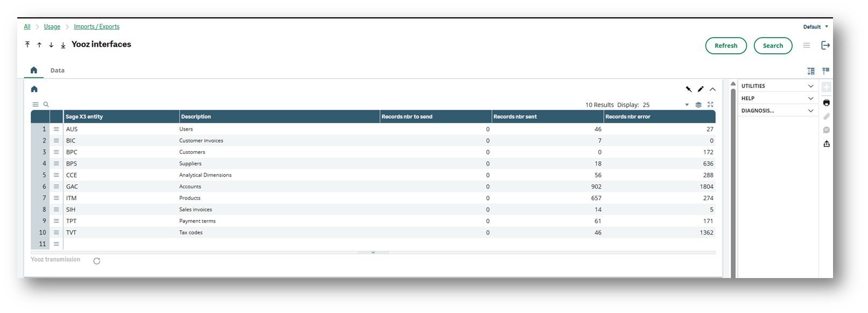868x313 pixels.
Task: Open the Default dropdown
Action: (x=815, y=27)
